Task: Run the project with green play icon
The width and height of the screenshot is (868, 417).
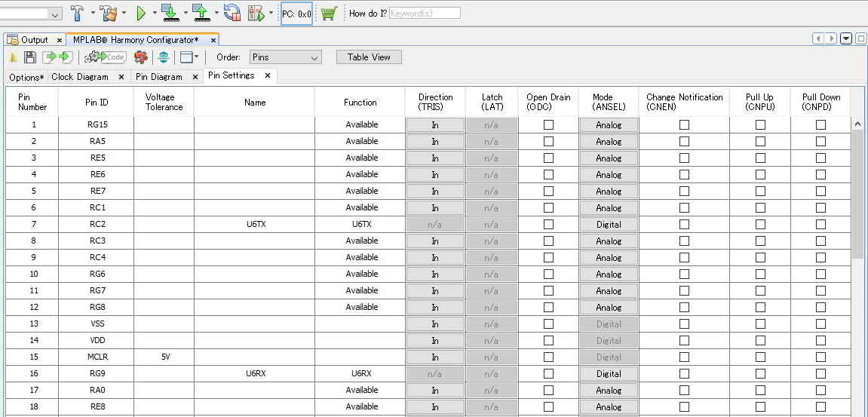Action: 140,14
